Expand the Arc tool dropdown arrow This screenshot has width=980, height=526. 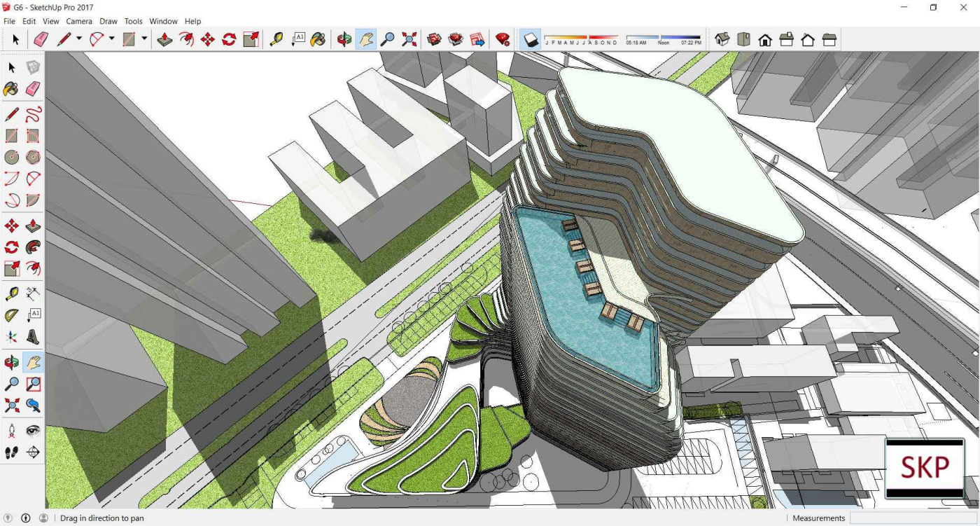point(111,40)
